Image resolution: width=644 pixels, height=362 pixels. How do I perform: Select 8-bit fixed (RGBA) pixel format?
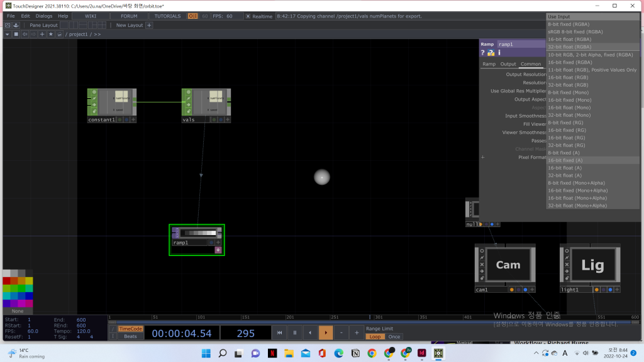592,25
